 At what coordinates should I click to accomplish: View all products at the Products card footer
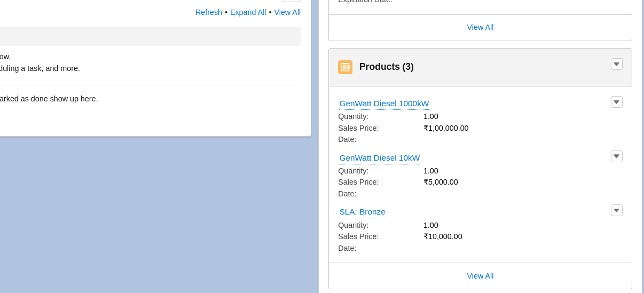(480, 276)
